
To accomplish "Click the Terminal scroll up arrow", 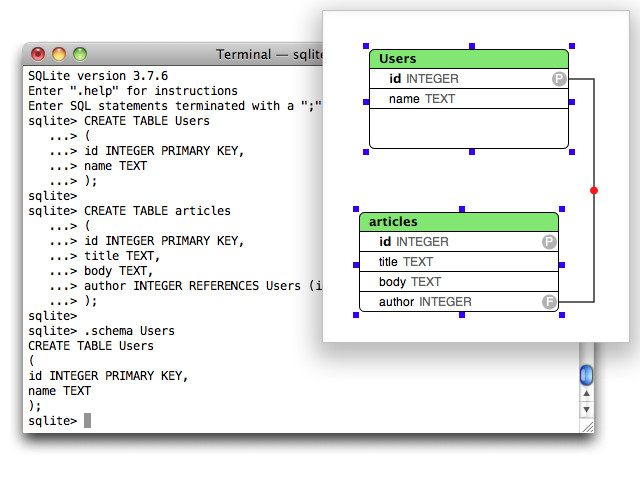I will coord(587,393).
